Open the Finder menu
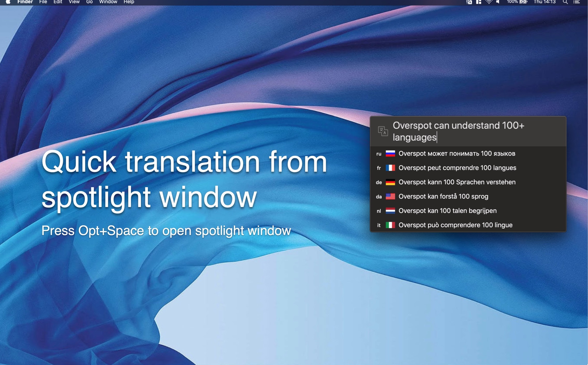The image size is (588, 365). coord(25,2)
